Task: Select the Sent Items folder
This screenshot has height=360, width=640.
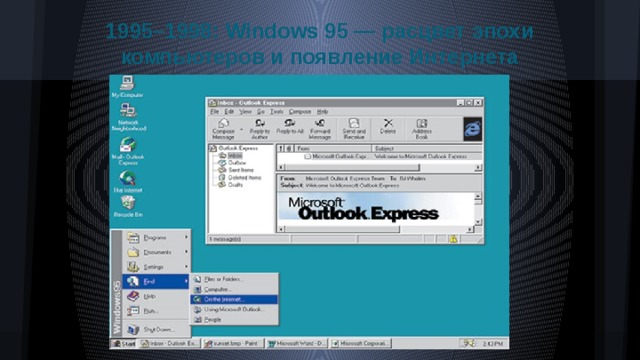Action: 236,170
